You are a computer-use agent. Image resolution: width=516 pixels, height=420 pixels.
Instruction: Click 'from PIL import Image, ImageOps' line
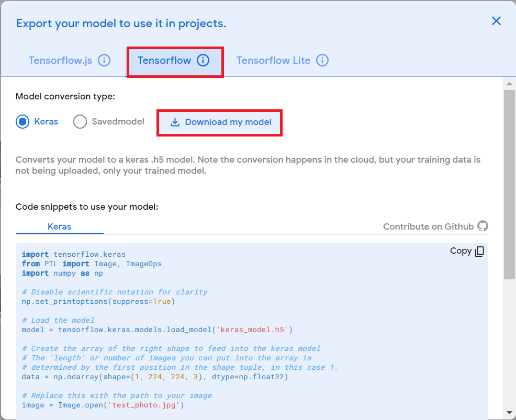pos(92,264)
